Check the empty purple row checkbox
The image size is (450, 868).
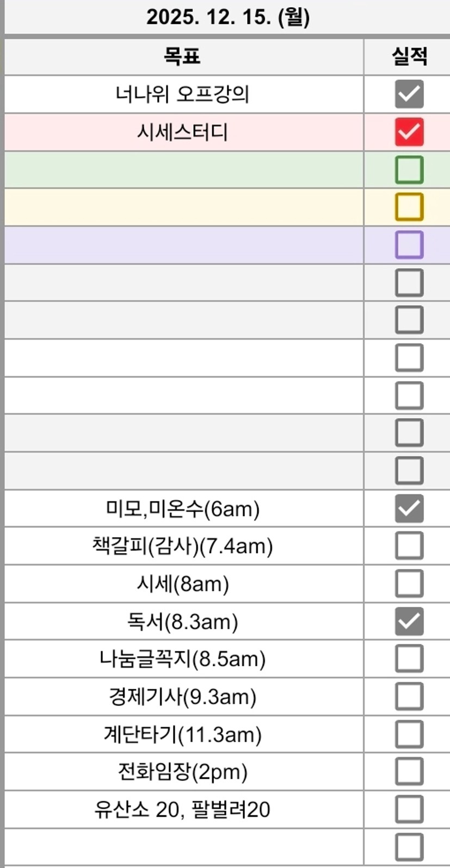409,245
